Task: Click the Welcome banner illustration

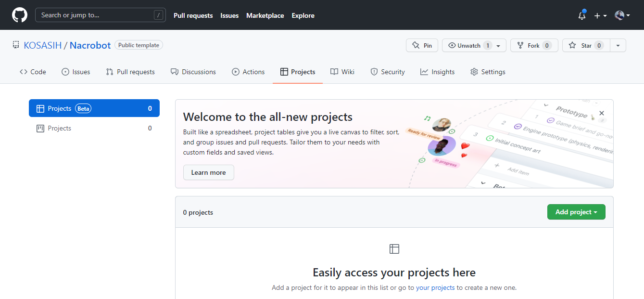Action: tap(510, 144)
